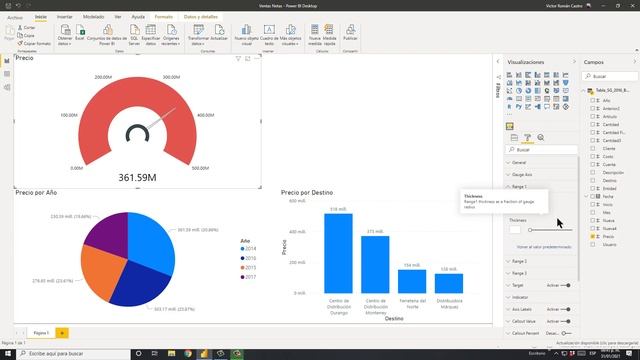The image size is (640, 360).
Task: Click the Thickness value box
Action: (515, 229)
